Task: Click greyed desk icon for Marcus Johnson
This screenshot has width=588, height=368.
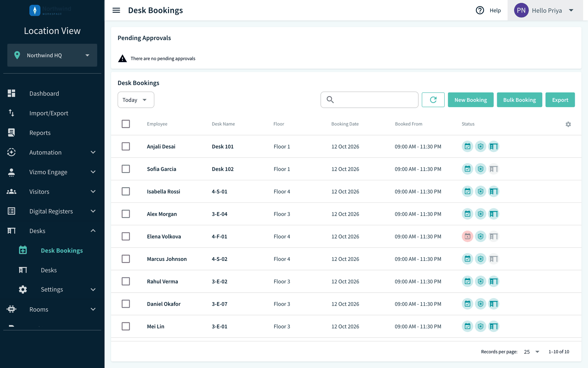Action: pyautogui.click(x=494, y=259)
